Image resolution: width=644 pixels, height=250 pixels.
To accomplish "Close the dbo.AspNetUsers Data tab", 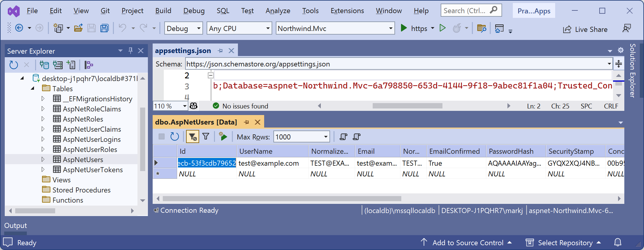I will point(258,122).
